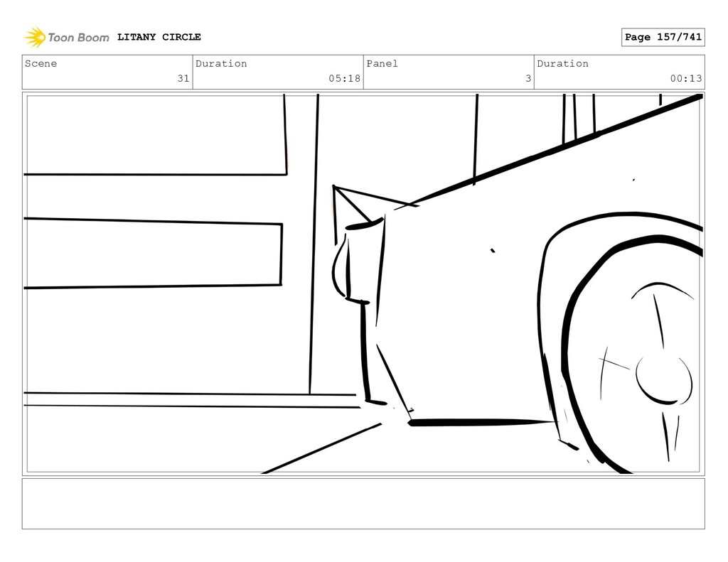Click the empty notes box below the panel
Image resolution: width=728 pixels, height=562 pixels.
point(363,504)
